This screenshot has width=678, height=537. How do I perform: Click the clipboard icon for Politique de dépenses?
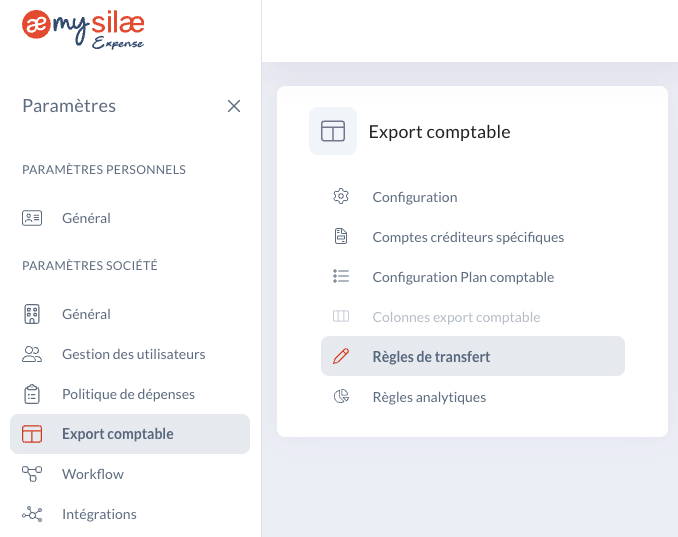pyautogui.click(x=32, y=394)
